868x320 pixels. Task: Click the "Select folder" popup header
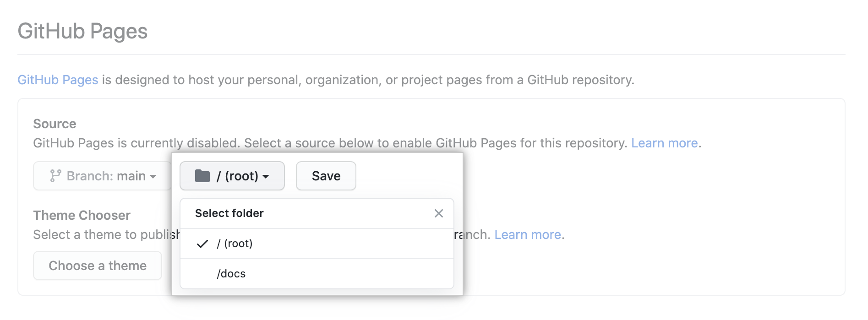[x=229, y=213]
